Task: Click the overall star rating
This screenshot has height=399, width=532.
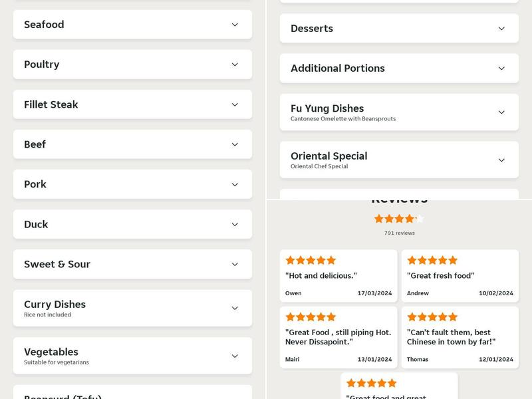Action: (x=399, y=218)
